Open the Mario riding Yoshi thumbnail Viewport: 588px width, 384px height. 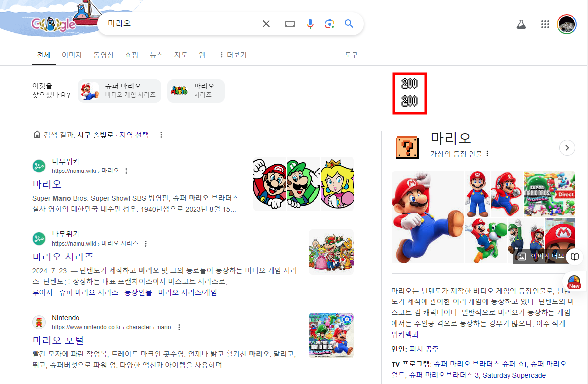click(485, 241)
